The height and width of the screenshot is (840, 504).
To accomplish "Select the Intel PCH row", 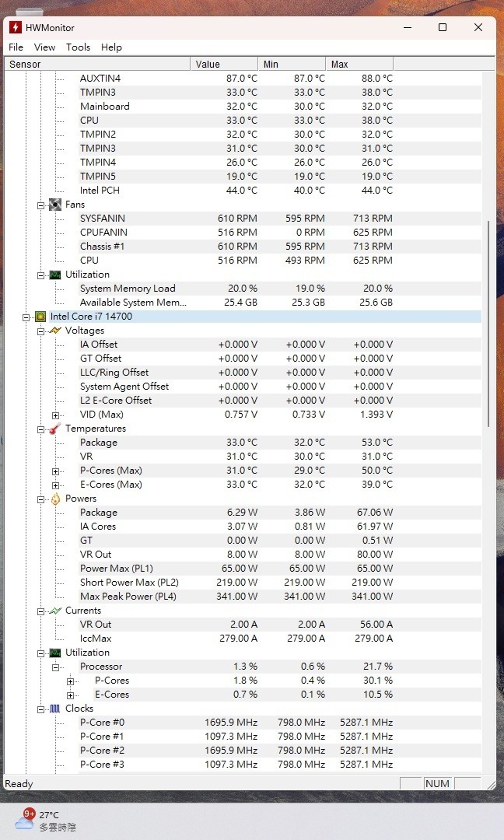I will coord(280,191).
